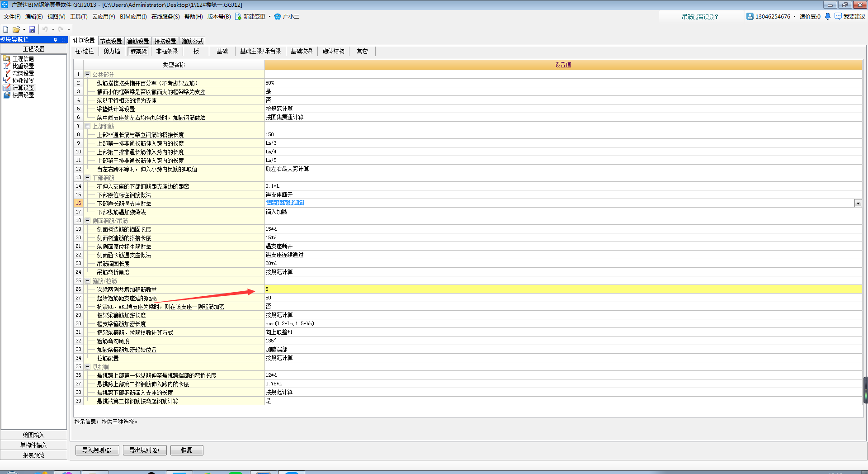Open the Undo history dropdown arrow
The height and width of the screenshot is (474, 868).
pyautogui.click(x=53, y=29)
